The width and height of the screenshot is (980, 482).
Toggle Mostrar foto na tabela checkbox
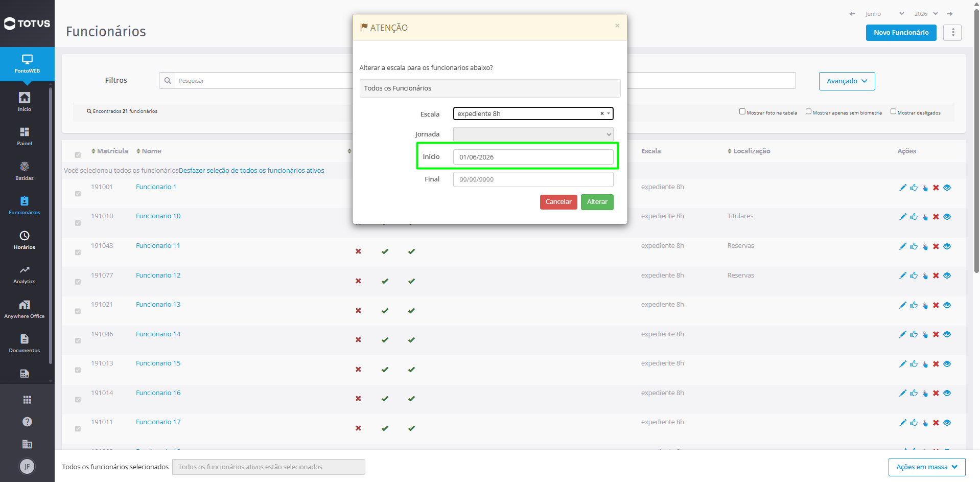[x=742, y=111]
